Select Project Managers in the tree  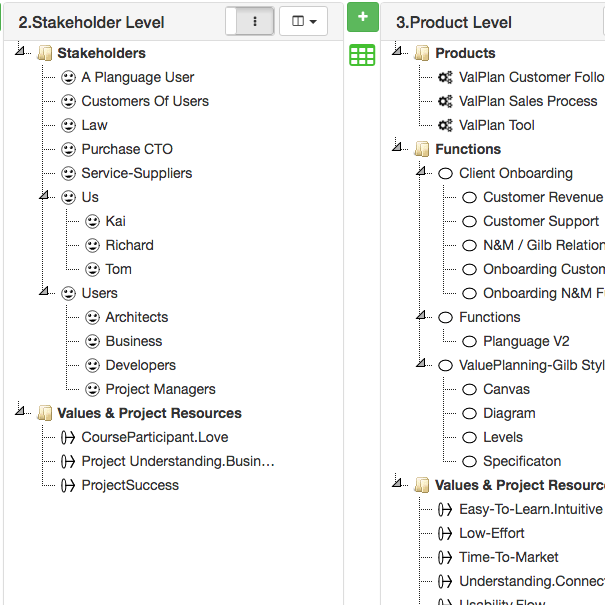click(161, 389)
